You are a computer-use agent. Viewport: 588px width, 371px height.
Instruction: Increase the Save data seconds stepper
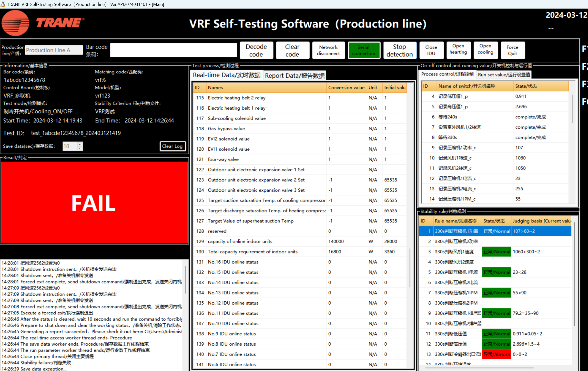80,144
